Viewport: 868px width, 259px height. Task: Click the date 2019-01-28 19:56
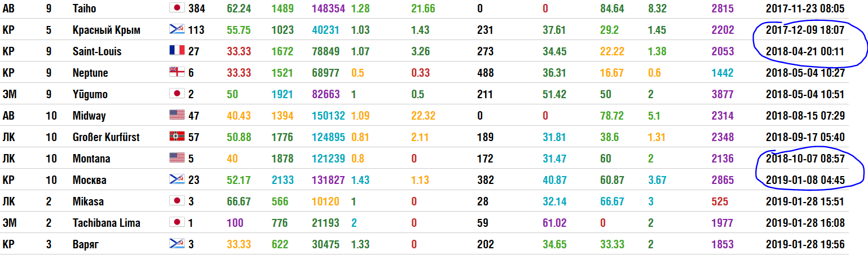click(x=805, y=244)
